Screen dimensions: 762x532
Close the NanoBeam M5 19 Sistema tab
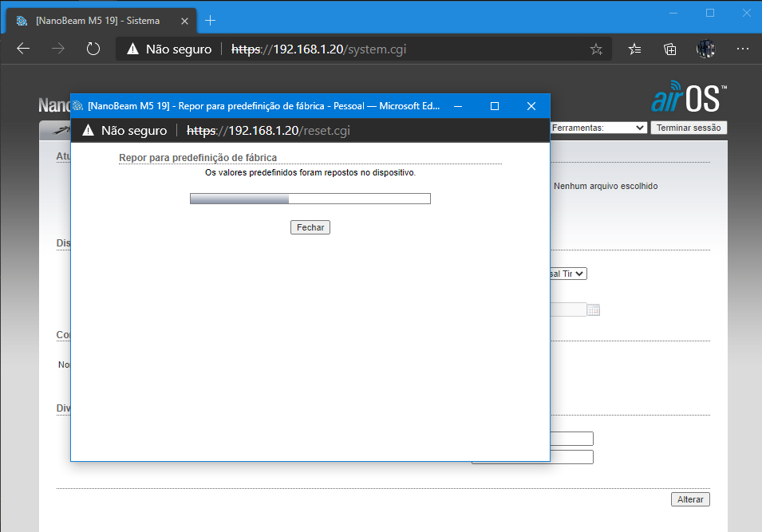184,21
